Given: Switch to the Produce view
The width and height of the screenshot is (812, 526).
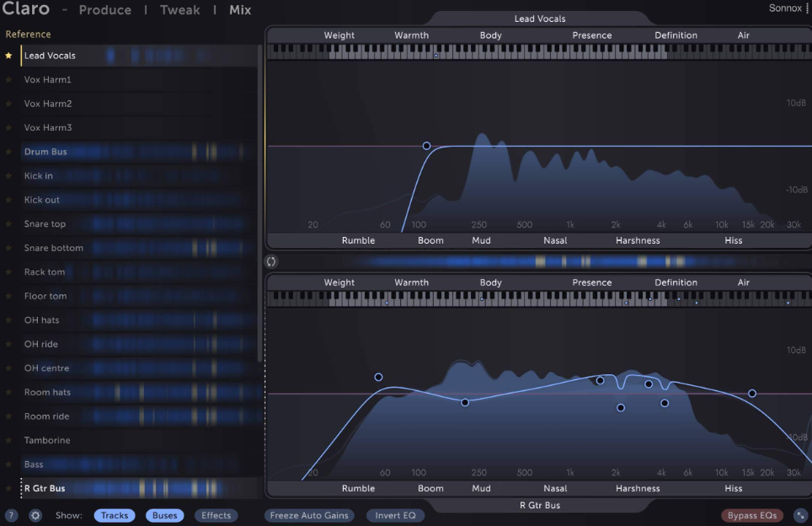Looking at the screenshot, I should 105,10.
